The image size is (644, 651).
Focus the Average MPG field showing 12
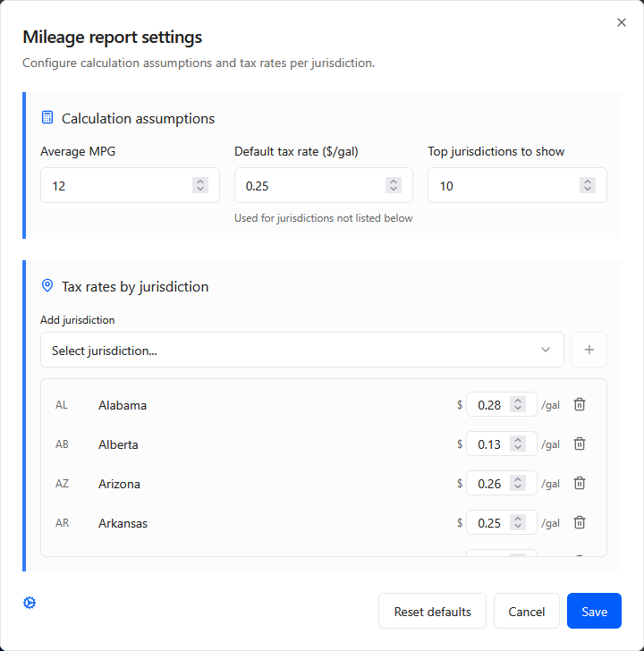(130, 185)
